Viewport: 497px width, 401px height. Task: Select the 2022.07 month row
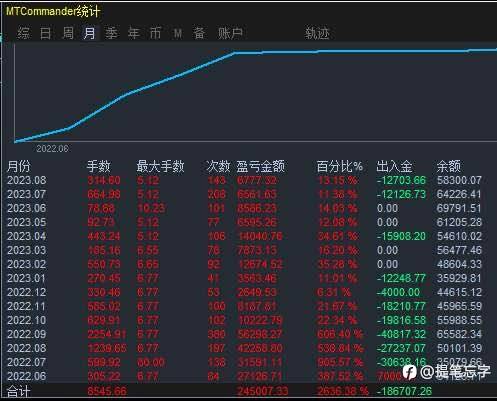pos(244,362)
